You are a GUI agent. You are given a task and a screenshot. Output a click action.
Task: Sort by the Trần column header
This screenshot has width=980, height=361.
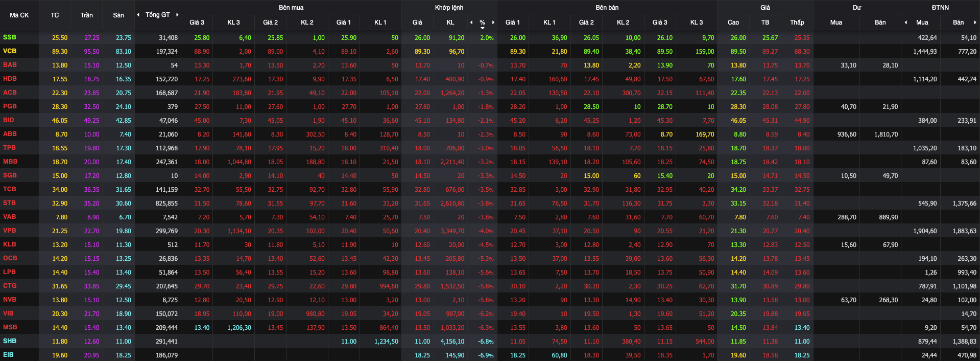(x=86, y=15)
